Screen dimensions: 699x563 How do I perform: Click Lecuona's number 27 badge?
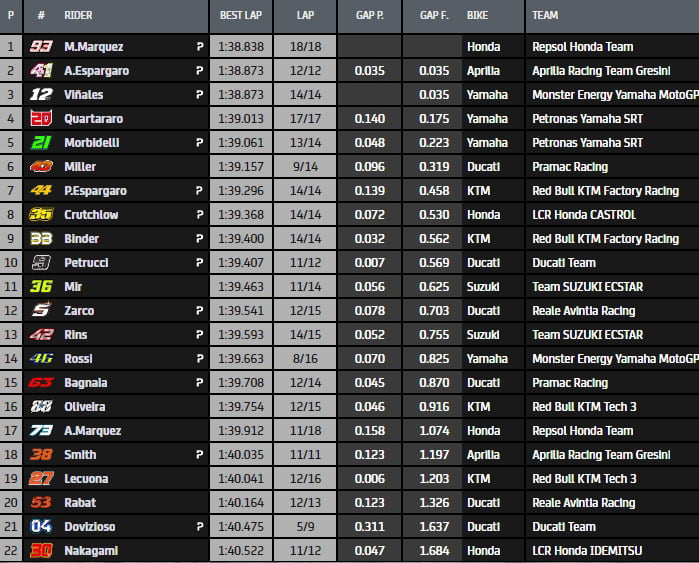coord(41,478)
